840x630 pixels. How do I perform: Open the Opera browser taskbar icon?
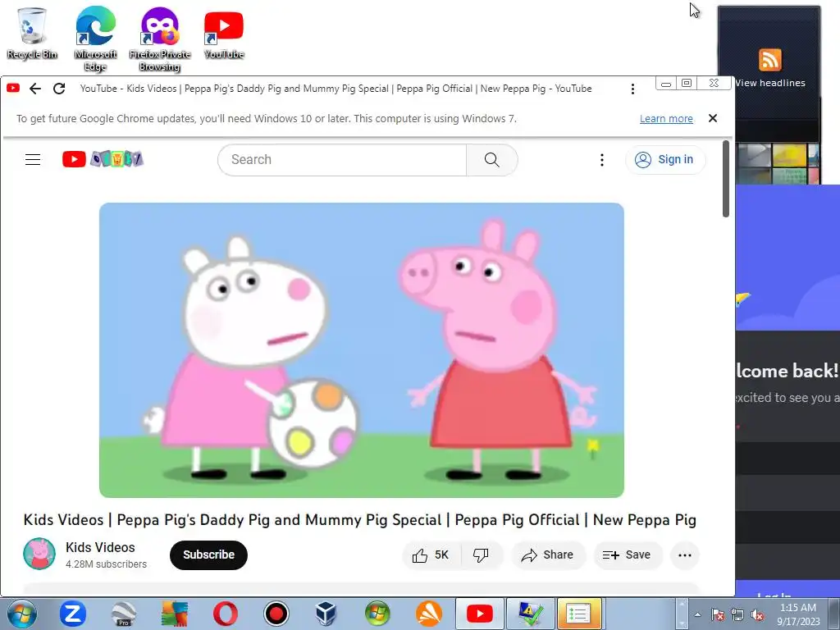pos(225,614)
